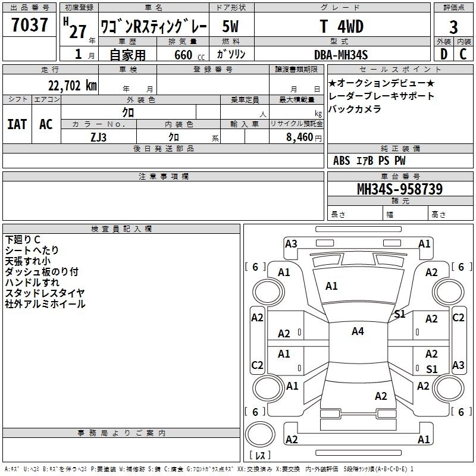Click the evaluation score 3
The width and height of the screenshot is (476, 476).
[453, 27]
